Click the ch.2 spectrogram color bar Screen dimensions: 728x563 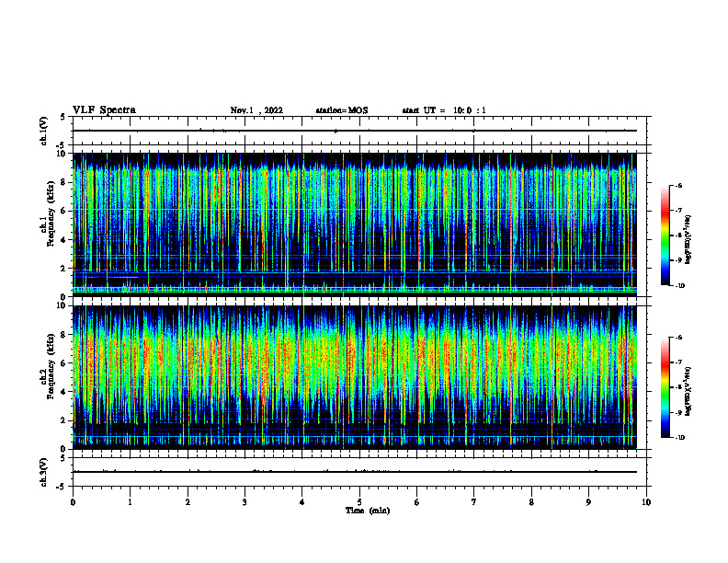tap(665, 387)
